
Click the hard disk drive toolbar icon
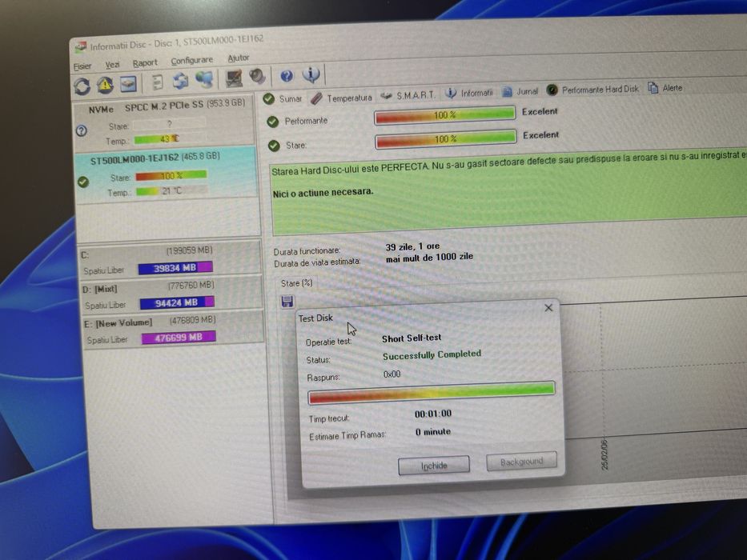[x=128, y=84]
